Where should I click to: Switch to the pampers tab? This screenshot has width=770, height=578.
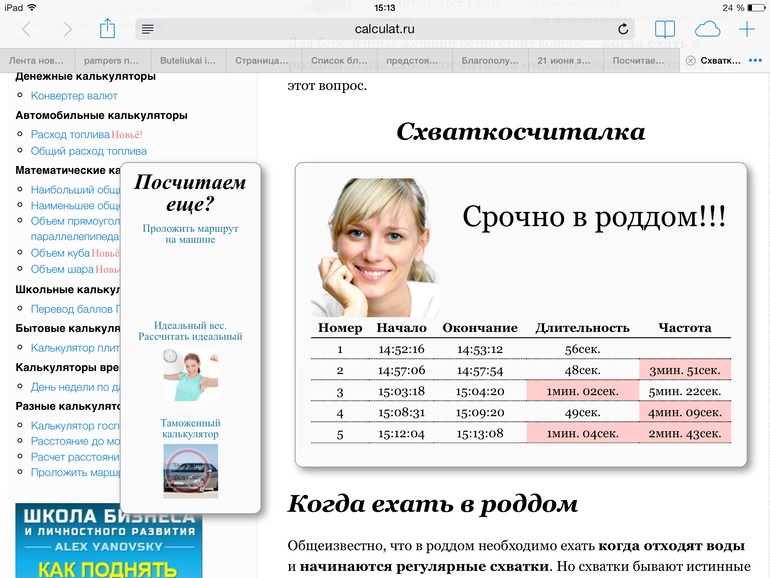(113, 61)
